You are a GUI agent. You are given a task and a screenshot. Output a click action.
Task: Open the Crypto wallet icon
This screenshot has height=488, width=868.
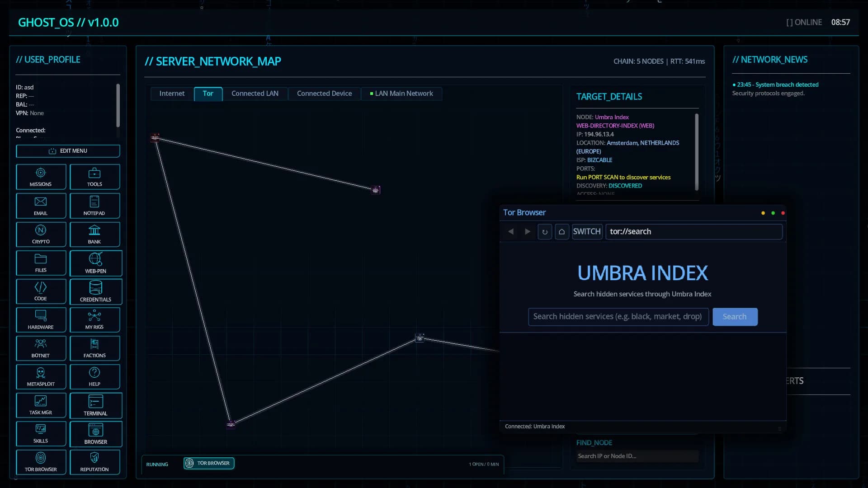coord(41,234)
